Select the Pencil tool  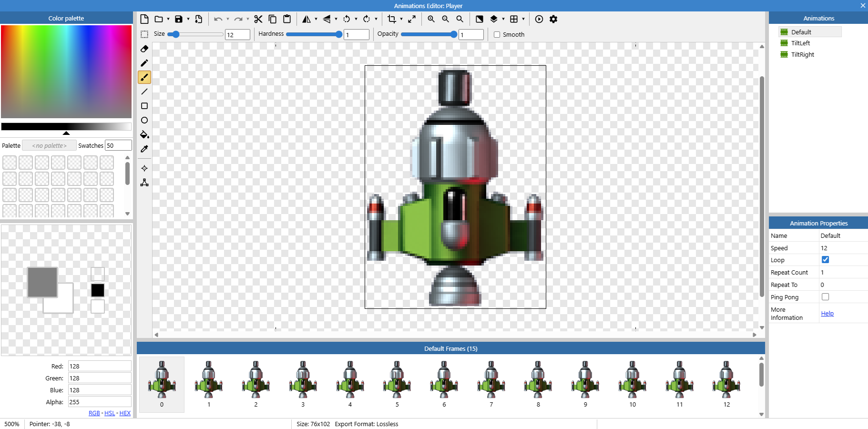tap(144, 63)
